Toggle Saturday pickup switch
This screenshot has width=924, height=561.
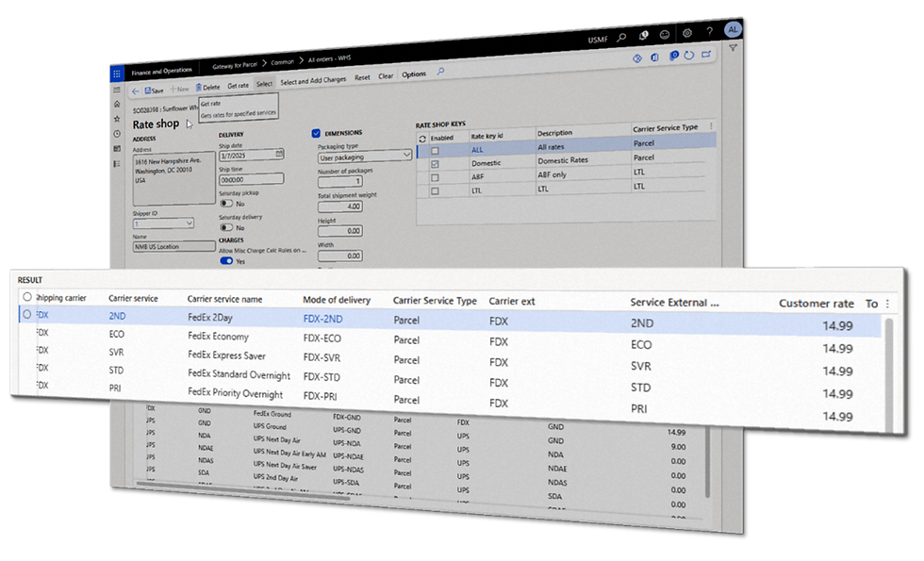coord(226,204)
